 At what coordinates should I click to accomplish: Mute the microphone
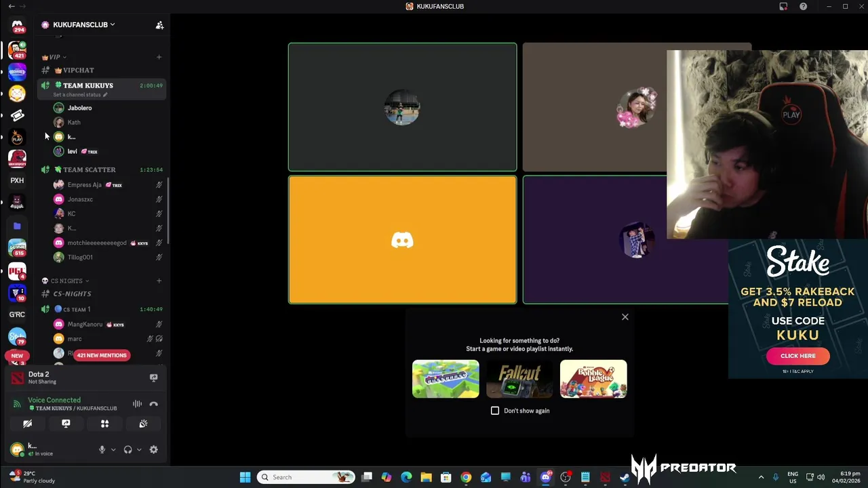(102, 449)
